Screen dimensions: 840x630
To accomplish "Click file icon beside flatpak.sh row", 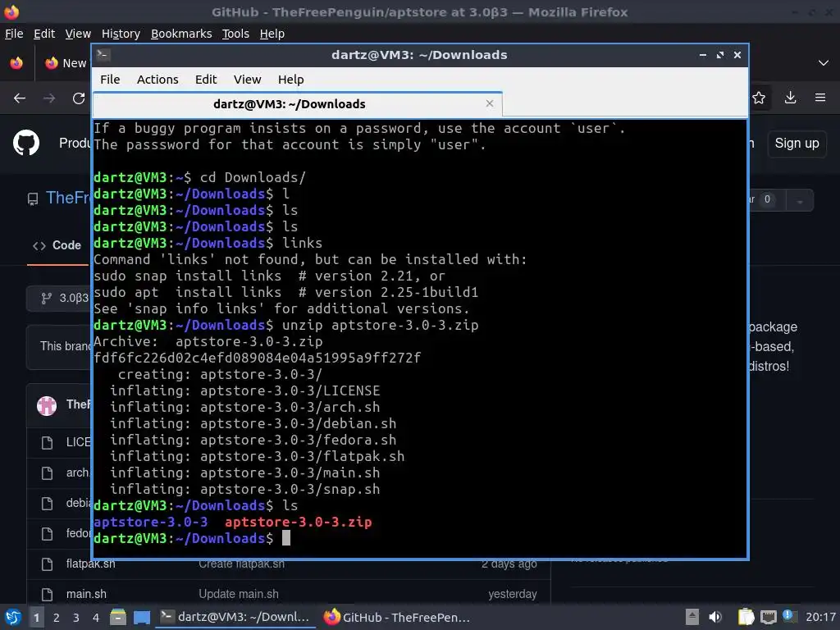I will click(x=47, y=564).
